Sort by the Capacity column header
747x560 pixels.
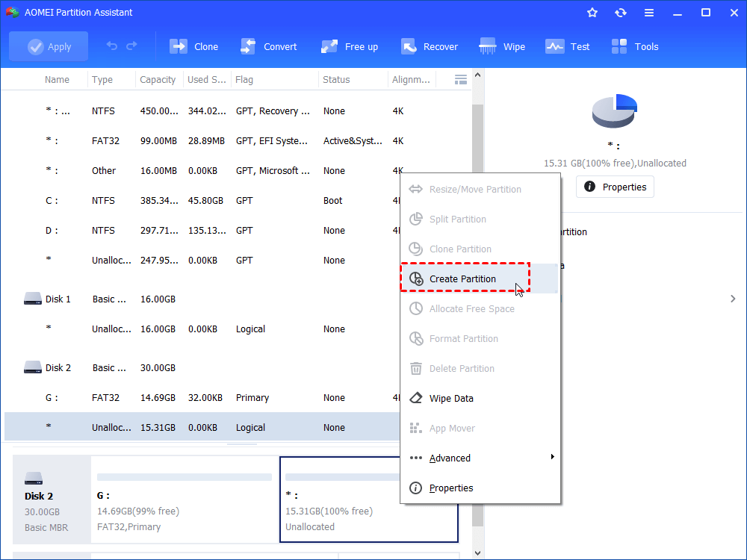[158, 80]
